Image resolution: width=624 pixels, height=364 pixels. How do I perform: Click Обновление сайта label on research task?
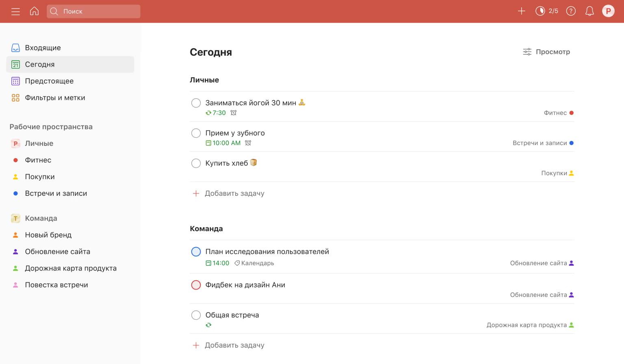pos(542,263)
